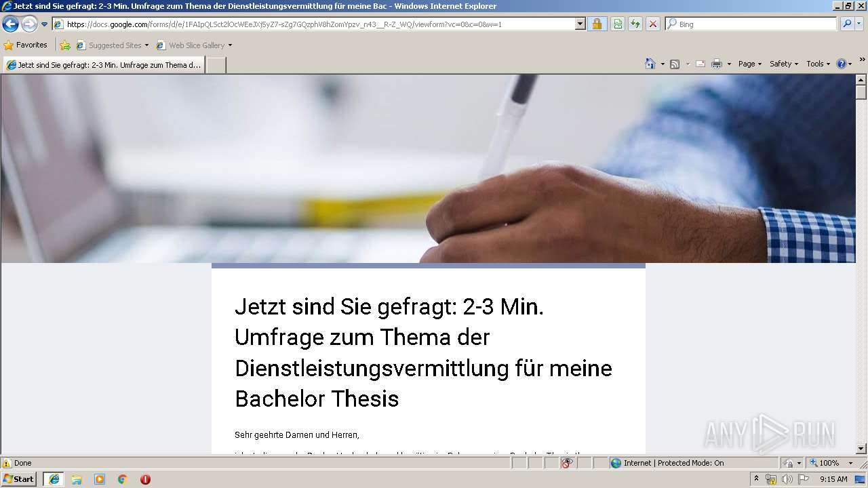
Task: Open the Web Slice Gallery link
Action: 191,45
